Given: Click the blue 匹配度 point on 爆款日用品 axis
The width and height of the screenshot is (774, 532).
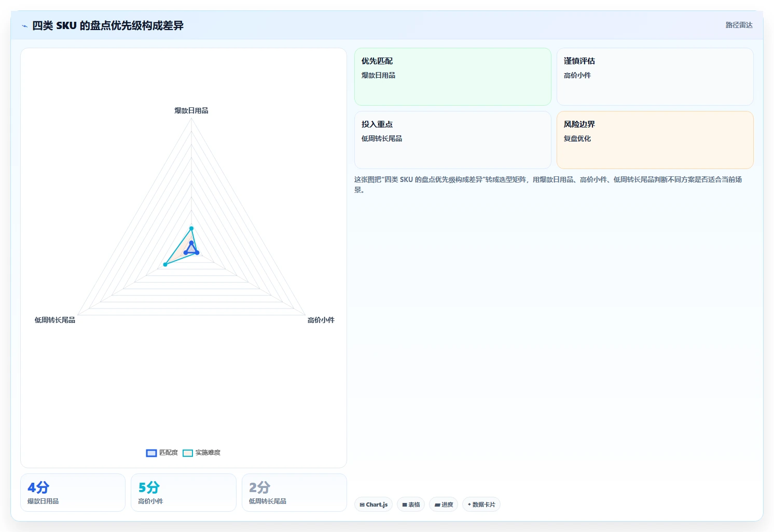Looking at the screenshot, I should pos(191,243).
